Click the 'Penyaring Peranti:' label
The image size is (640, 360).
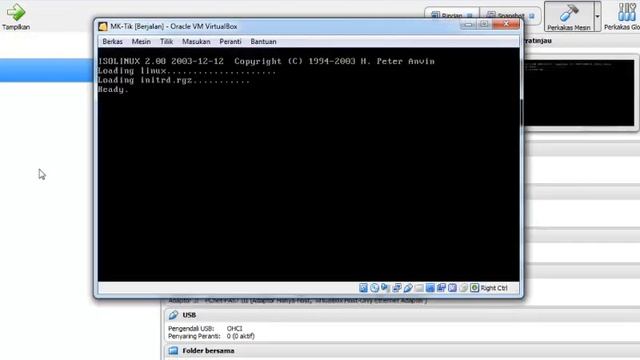tap(194, 336)
